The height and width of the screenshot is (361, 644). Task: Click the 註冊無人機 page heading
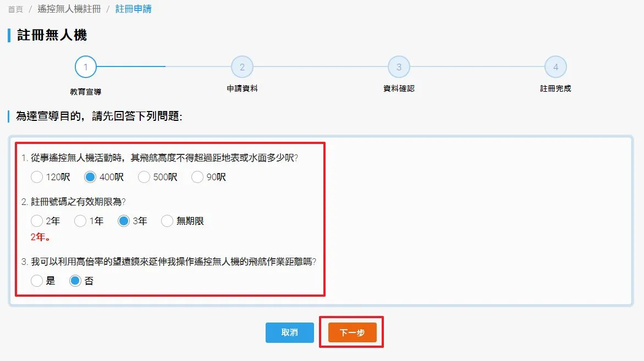(x=52, y=35)
